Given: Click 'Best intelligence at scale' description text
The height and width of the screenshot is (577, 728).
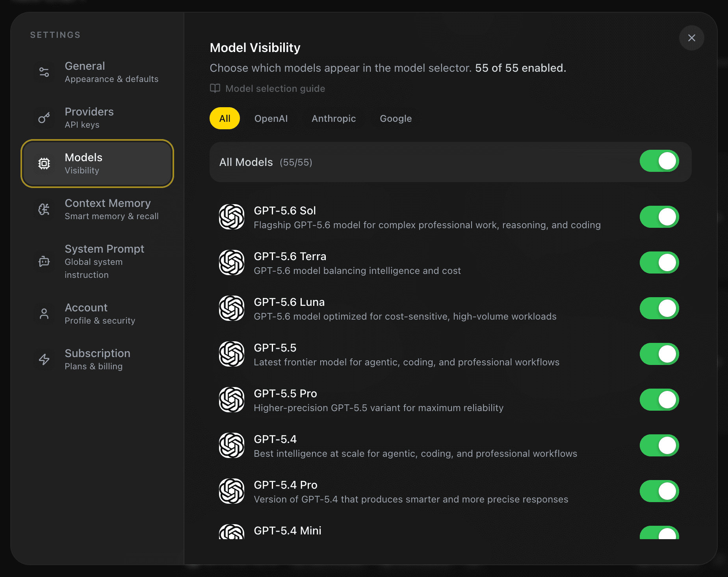Looking at the screenshot, I should (416, 454).
